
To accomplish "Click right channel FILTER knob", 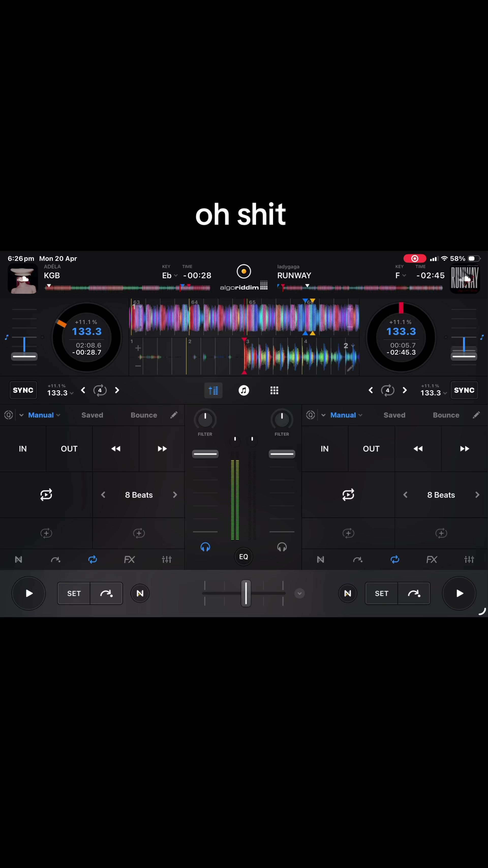I will [x=282, y=419].
